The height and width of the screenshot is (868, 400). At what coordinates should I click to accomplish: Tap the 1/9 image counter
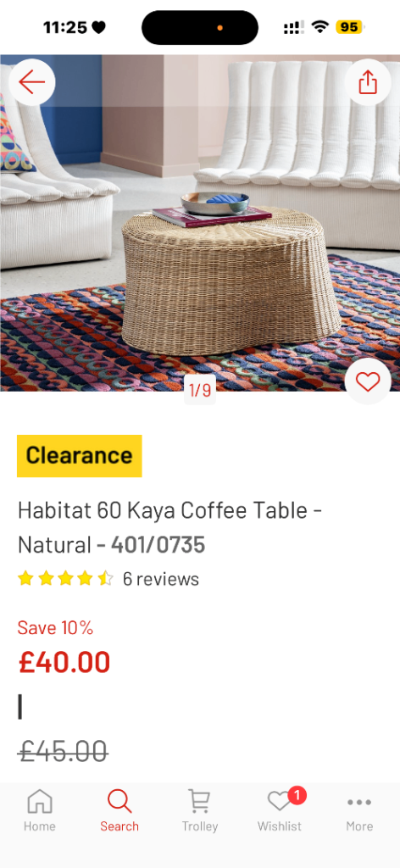click(x=200, y=390)
